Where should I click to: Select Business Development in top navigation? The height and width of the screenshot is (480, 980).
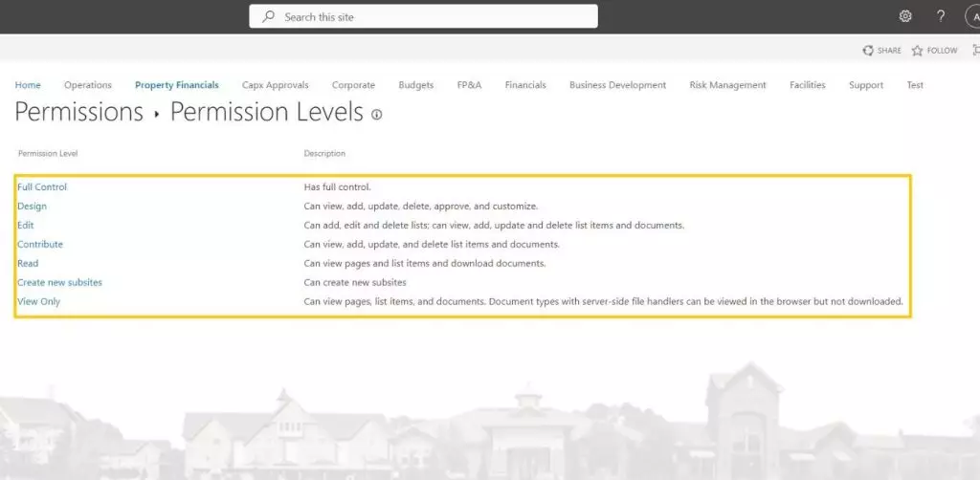(x=617, y=85)
